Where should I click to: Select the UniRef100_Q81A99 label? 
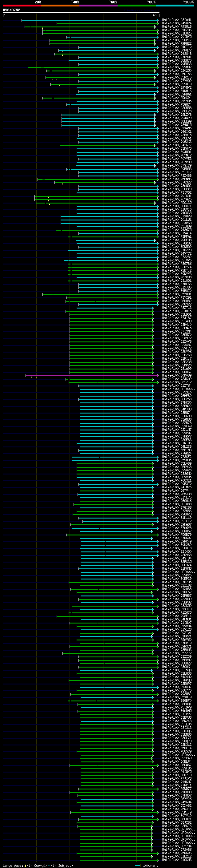tap(176, 369)
